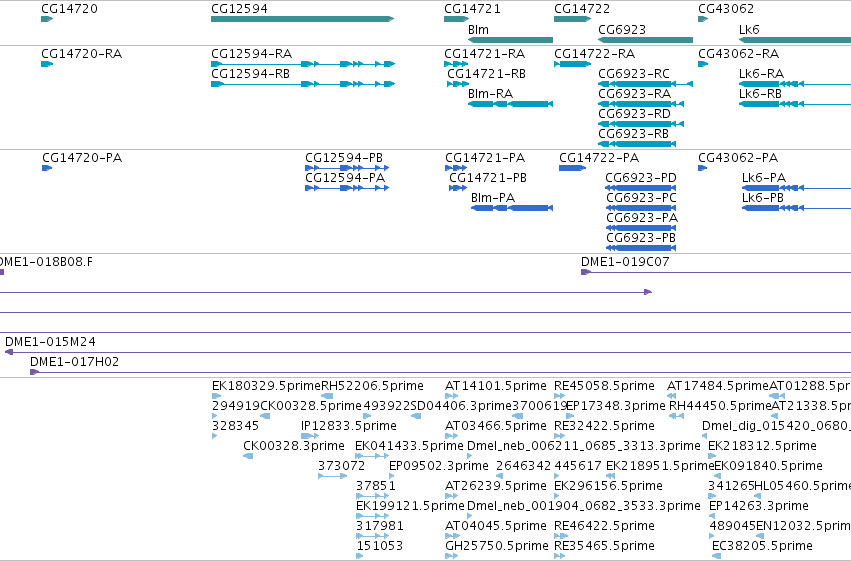
Task: Select protein CG6923-PC
Action: (641, 208)
